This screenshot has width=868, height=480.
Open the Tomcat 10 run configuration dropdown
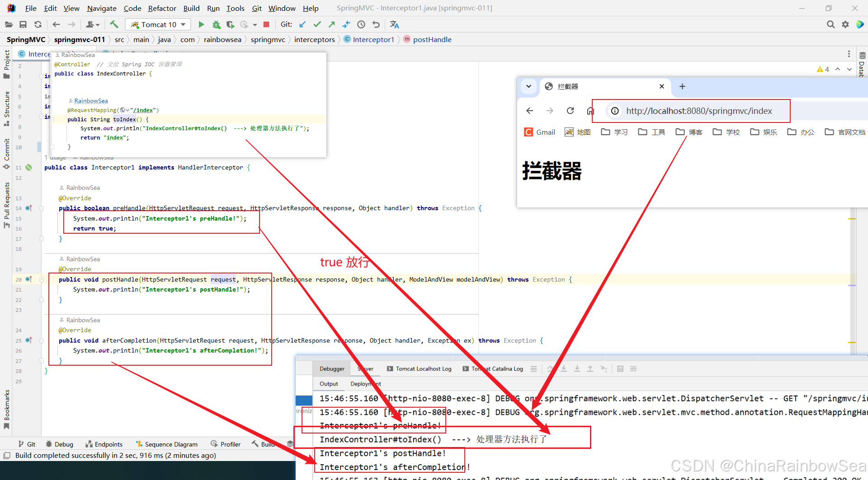[158, 24]
